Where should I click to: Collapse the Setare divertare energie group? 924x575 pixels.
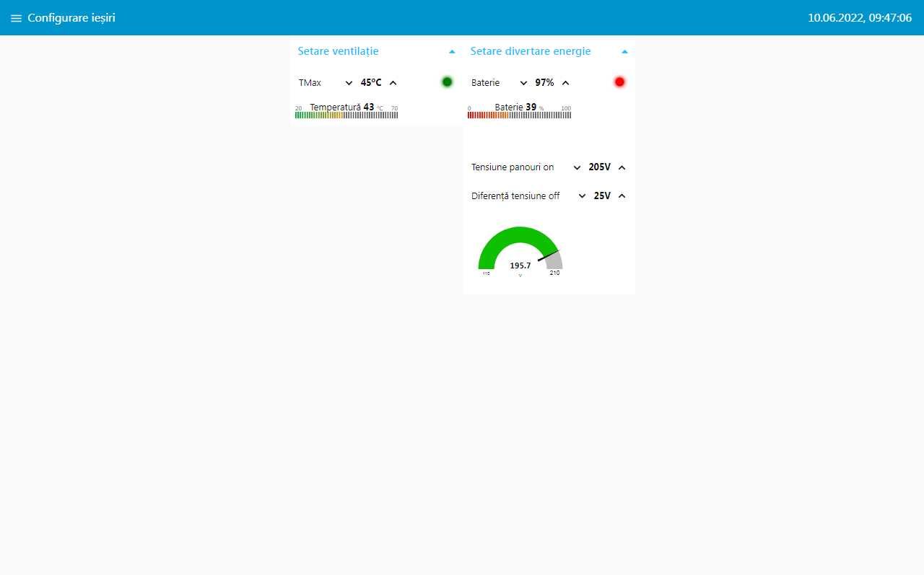click(x=624, y=51)
